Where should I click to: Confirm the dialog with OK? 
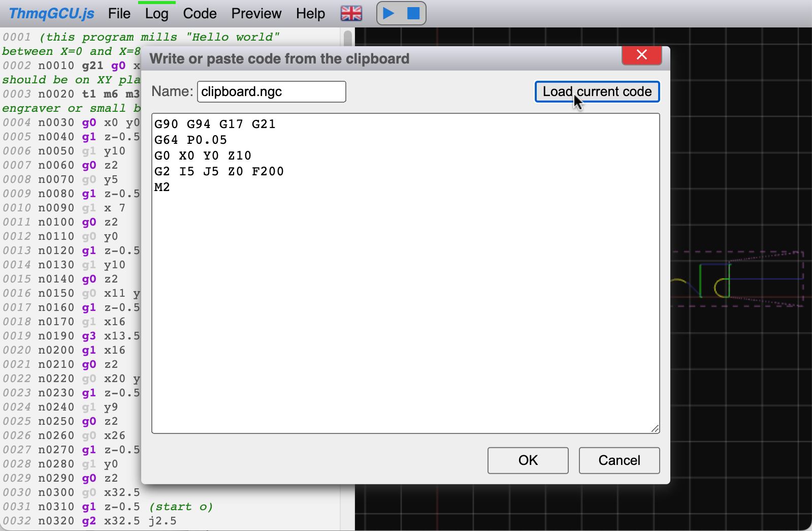[528, 460]
